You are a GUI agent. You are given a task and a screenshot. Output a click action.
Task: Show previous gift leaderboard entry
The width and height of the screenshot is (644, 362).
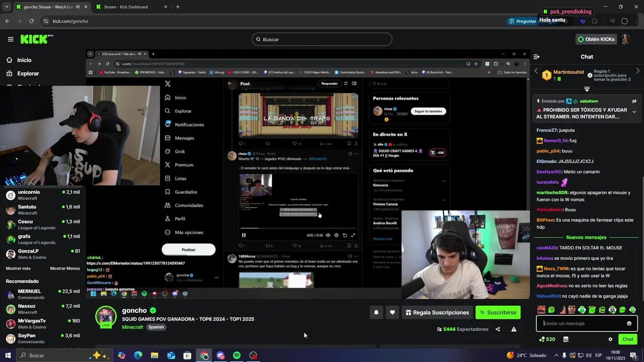click(x=536, y=71)
